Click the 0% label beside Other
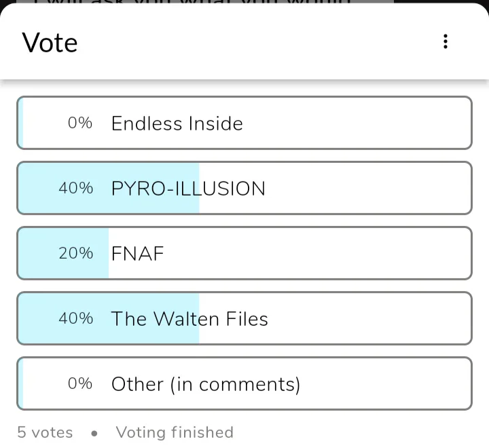This screenshot has width=489, height=448. click(x=80, y=384)
